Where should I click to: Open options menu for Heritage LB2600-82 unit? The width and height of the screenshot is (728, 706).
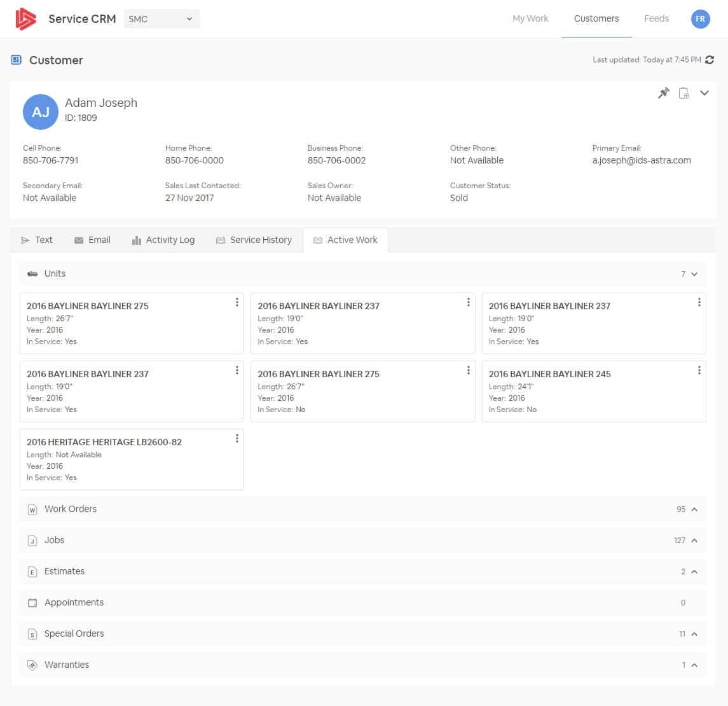tap(237, 438)
